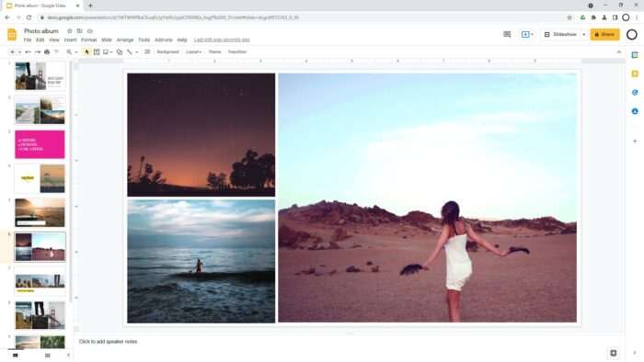
Task: Click the print icon in toolbar
Action: tap(47, 52)
